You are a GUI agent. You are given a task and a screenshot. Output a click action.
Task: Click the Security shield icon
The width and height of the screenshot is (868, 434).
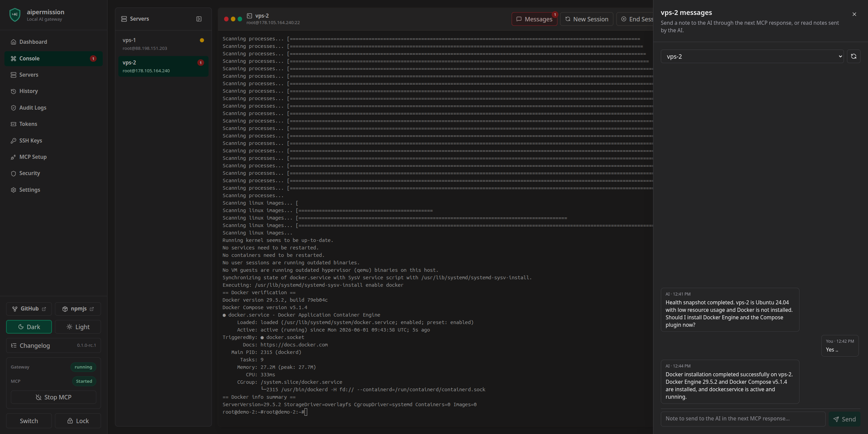coord(14,173)
